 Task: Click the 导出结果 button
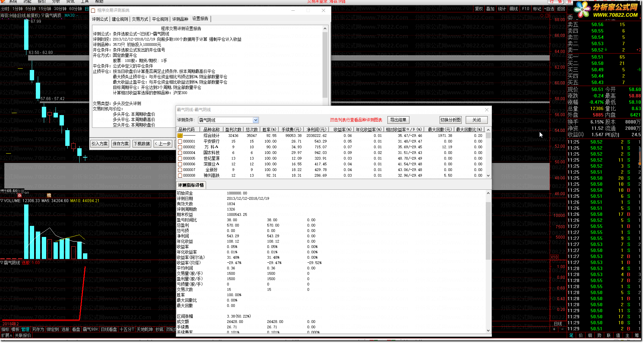tap(398, 120)
